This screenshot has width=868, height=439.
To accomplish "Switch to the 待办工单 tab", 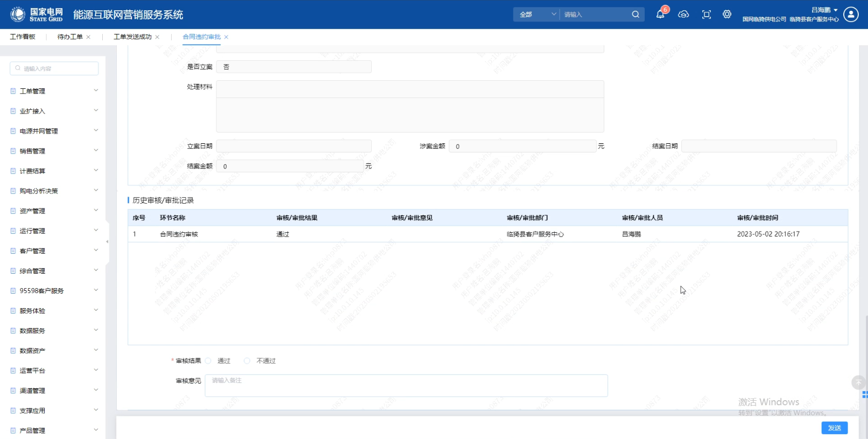I will click(70, 37).
